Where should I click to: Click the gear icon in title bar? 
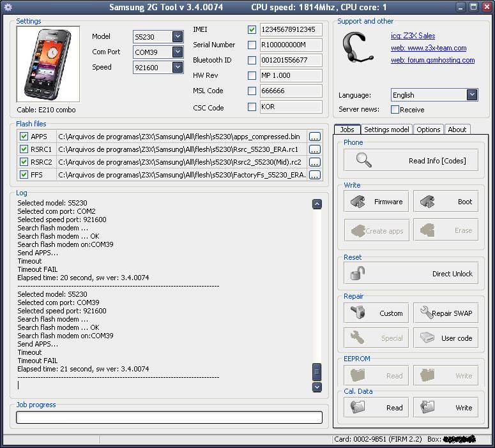8,7
